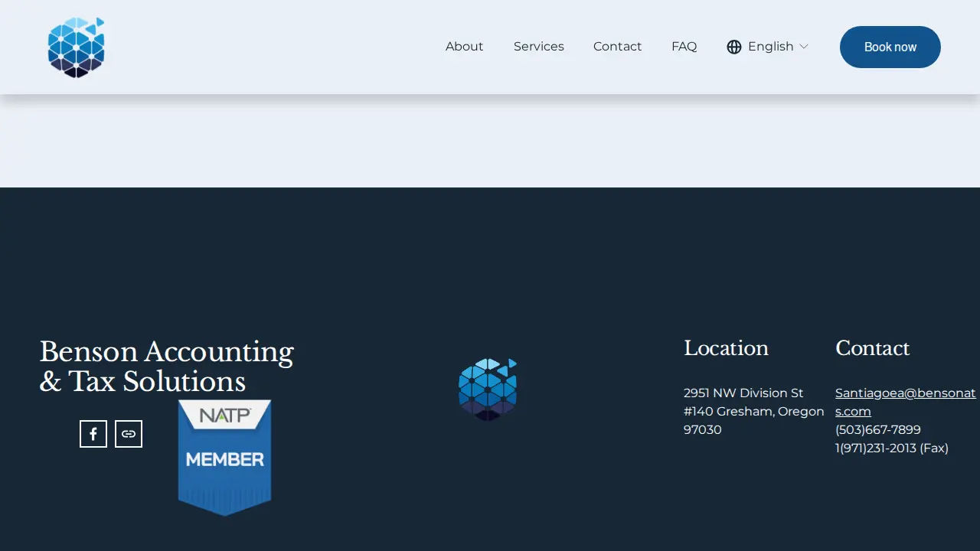
Task: Click the Benson Accounting & Tax Solutions heading
Action: point(167,367)
